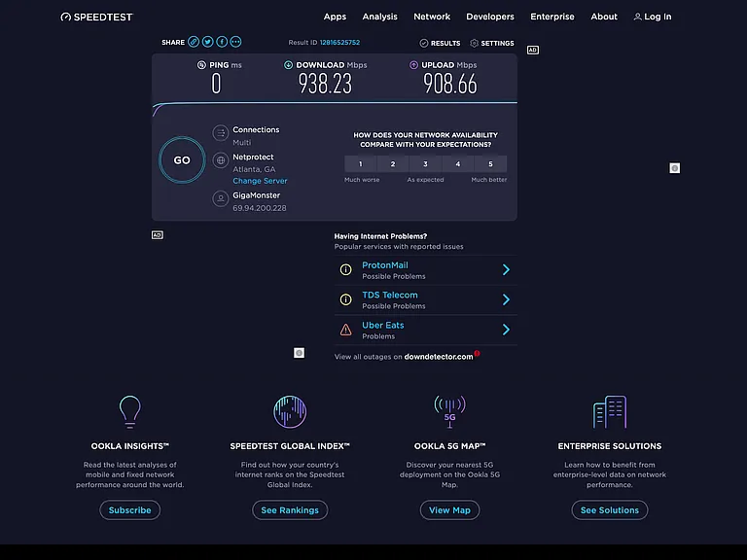Follow the Change Server link
747x560 pixels.
(x=260, y=181)
